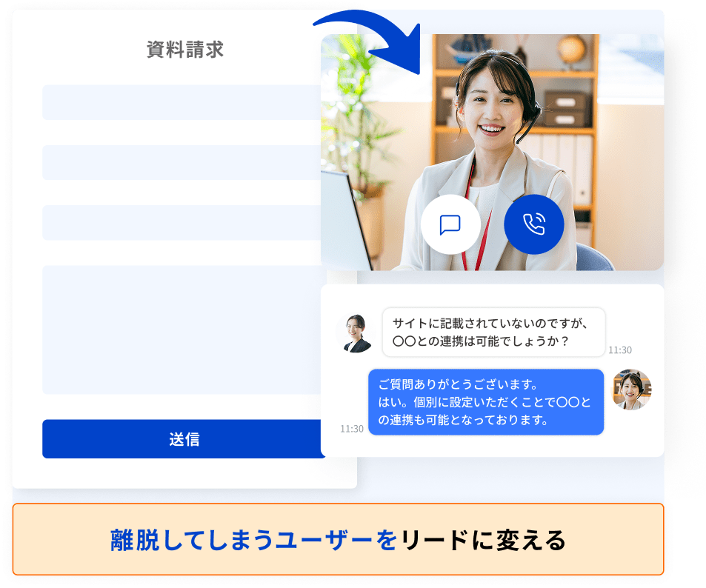Focus the third single-line field in the form
Viewport: 706px width, 588px height.
183,222
